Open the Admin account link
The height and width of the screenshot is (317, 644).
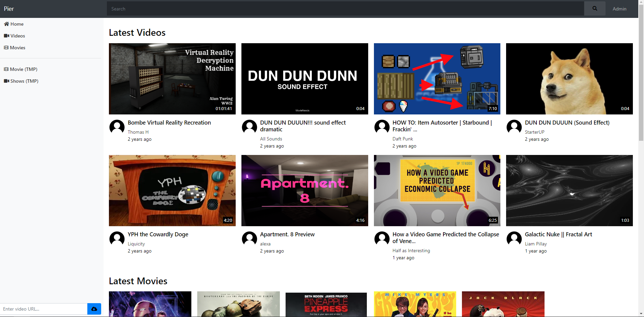coord(619,9)
